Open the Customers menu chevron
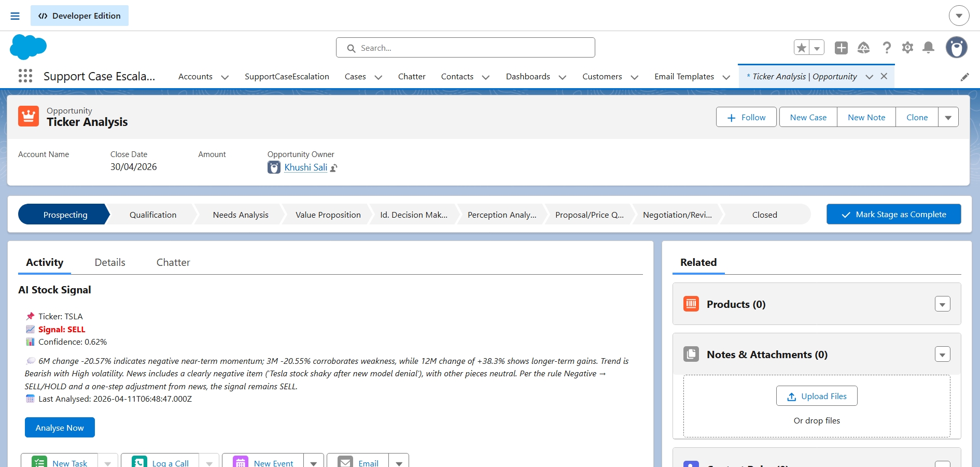The width and height of the screenshot is (980, 467). (635, 77)
